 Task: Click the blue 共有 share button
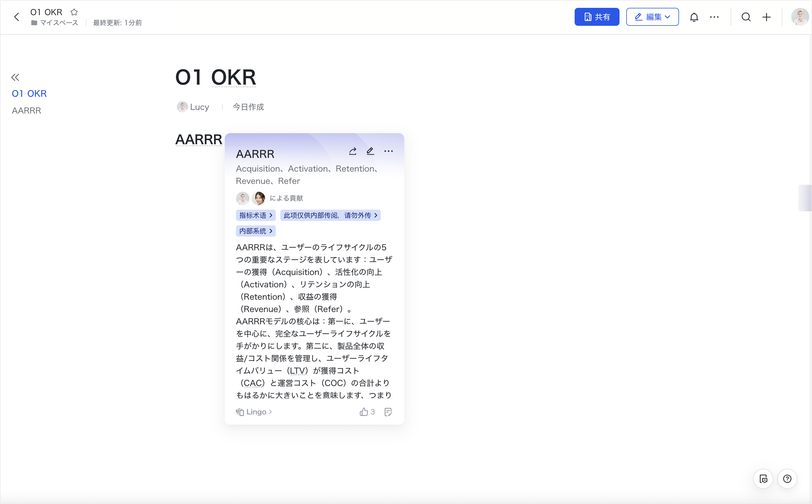[x=597, y=17]
